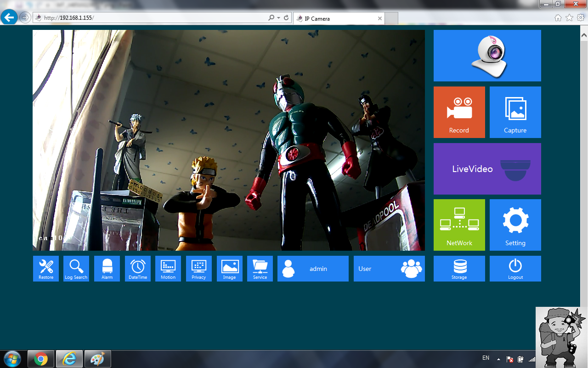Open the Privacy mask tile
The height and width of the screenshot is (368, 588).
[199, 269]
